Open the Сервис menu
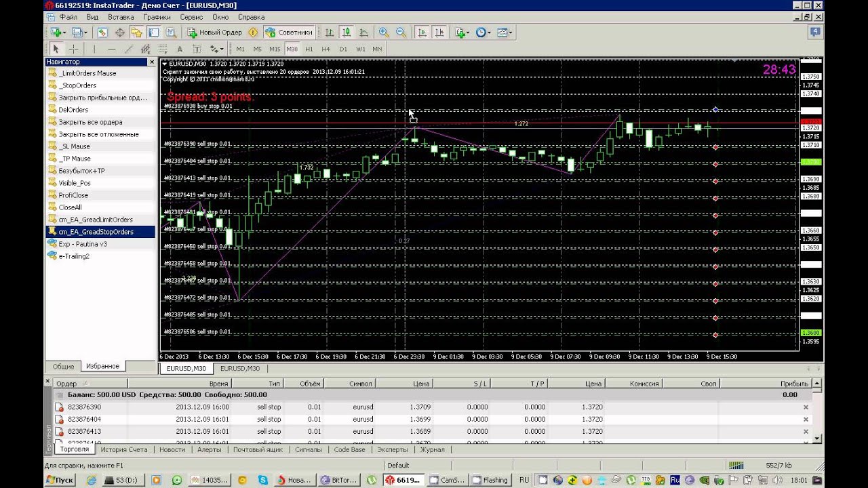Screen dimensions: 868x488 (x=191, y=17)
